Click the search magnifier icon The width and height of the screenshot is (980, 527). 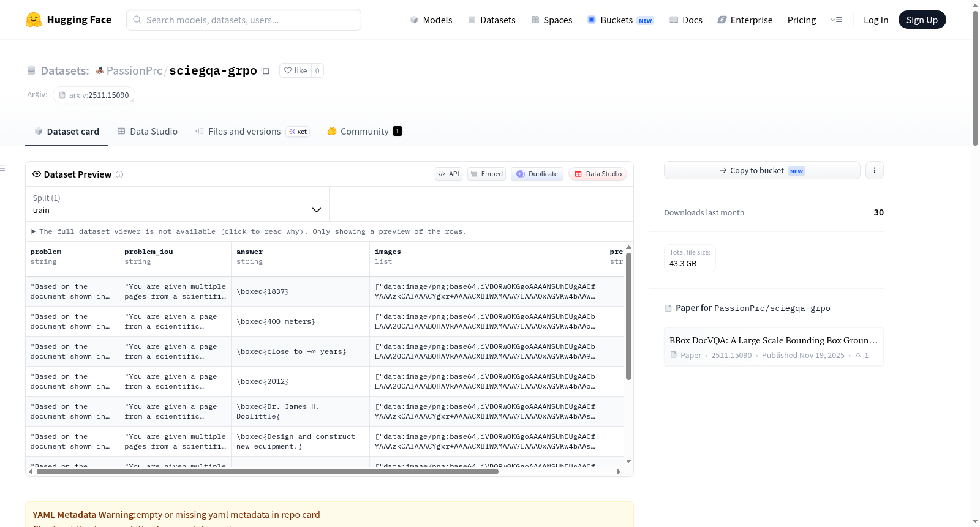(x=137, y=20)
